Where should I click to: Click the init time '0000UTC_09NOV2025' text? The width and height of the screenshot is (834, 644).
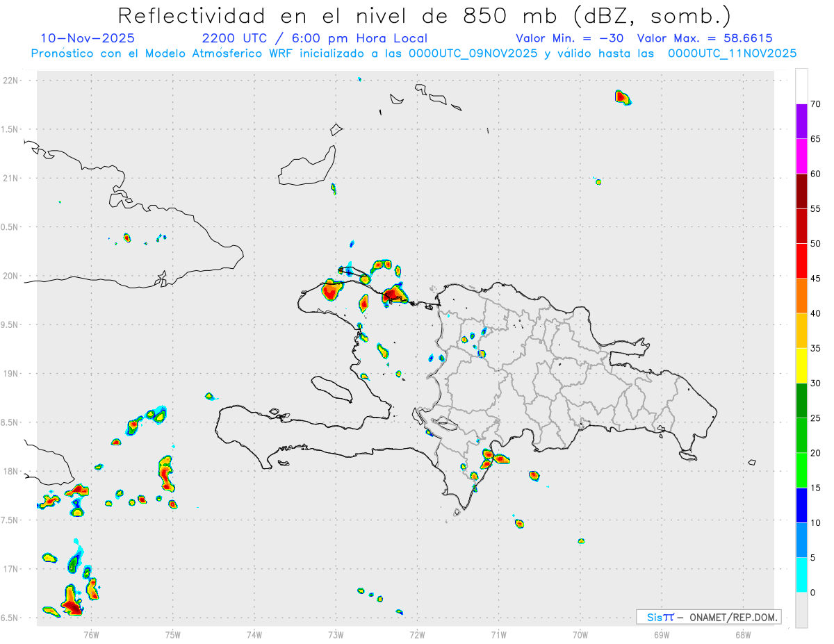(x=472, y=53)
